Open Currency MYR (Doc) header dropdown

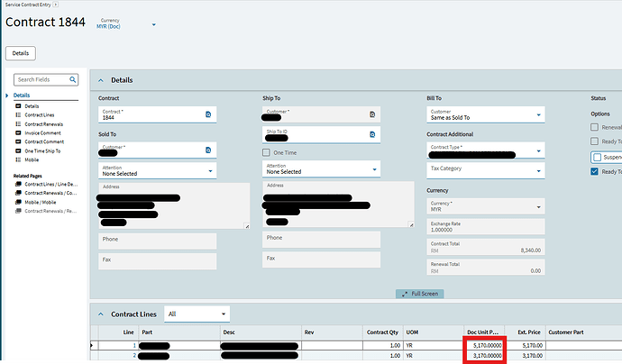coord(154,24)
